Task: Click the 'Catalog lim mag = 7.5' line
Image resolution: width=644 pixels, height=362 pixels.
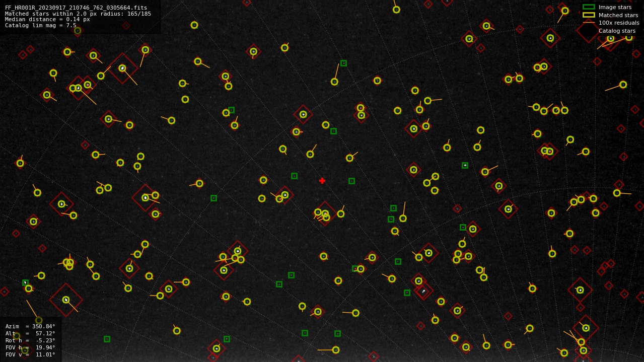Action: click(41, 25)
